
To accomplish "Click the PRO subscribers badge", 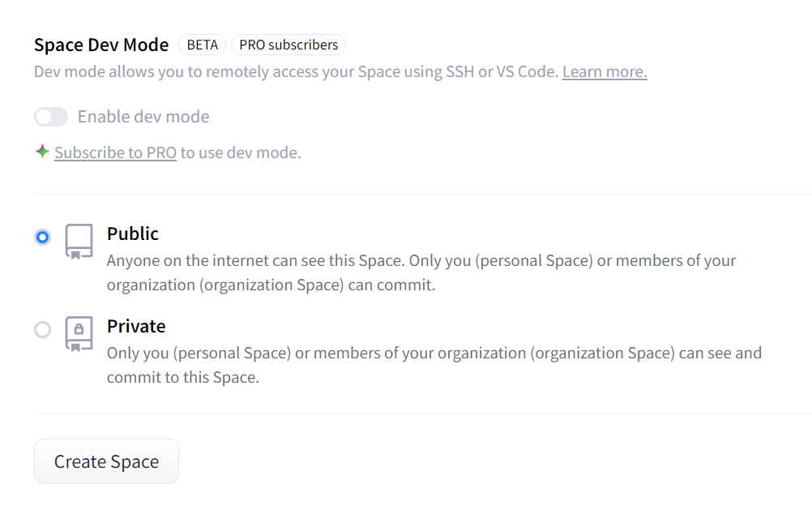I will coord(288,45).
